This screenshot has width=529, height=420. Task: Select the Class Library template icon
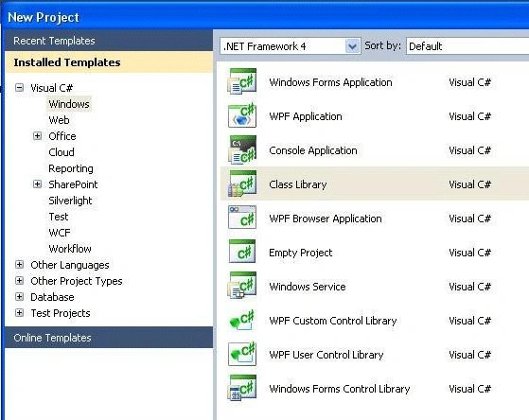point(242,184)
